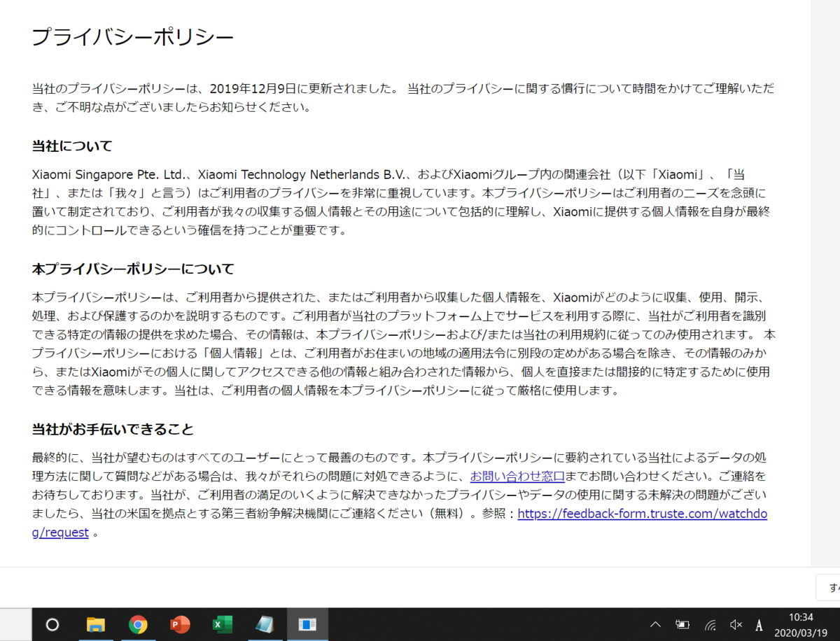840x641 pixels.
Task: Open the feedback-form.truste.com watchdog link
Action: (x=643, y=514)
